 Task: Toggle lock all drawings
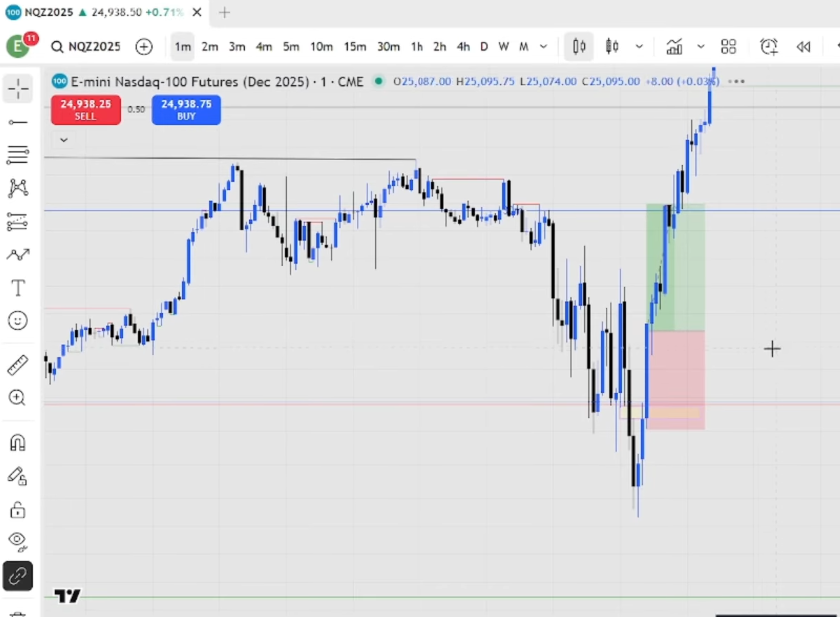pos(18,510)
